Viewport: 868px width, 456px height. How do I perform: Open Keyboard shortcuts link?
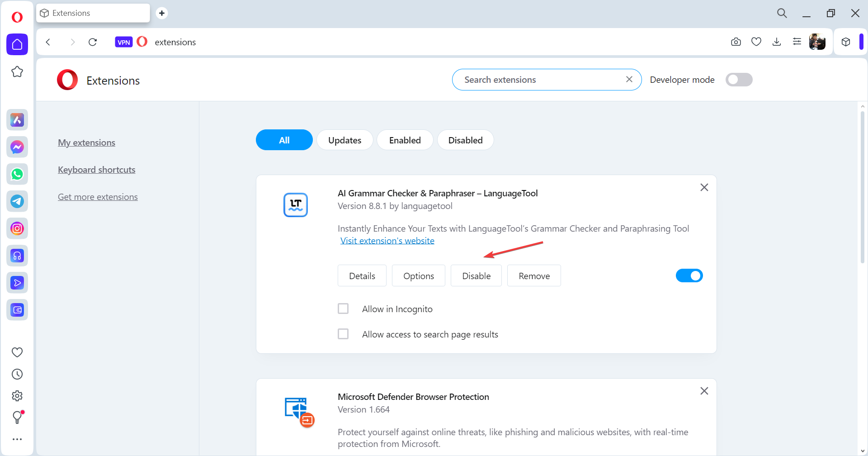coord(97,170)
